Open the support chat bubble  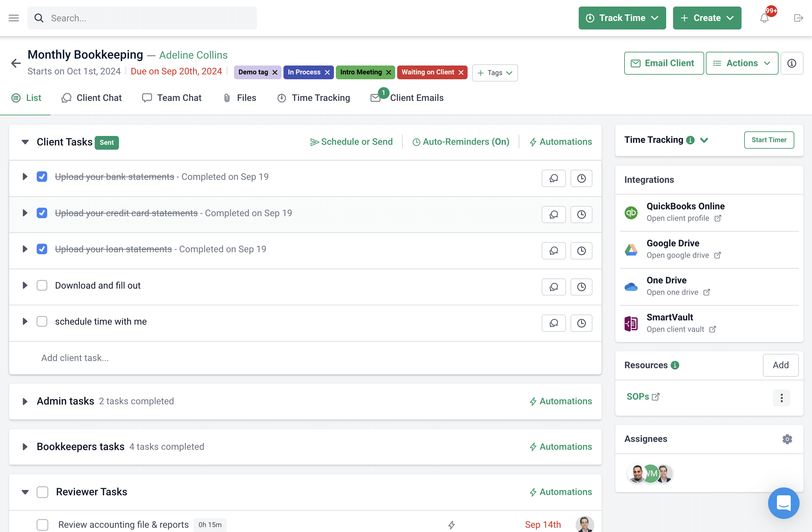coord(783,503)
